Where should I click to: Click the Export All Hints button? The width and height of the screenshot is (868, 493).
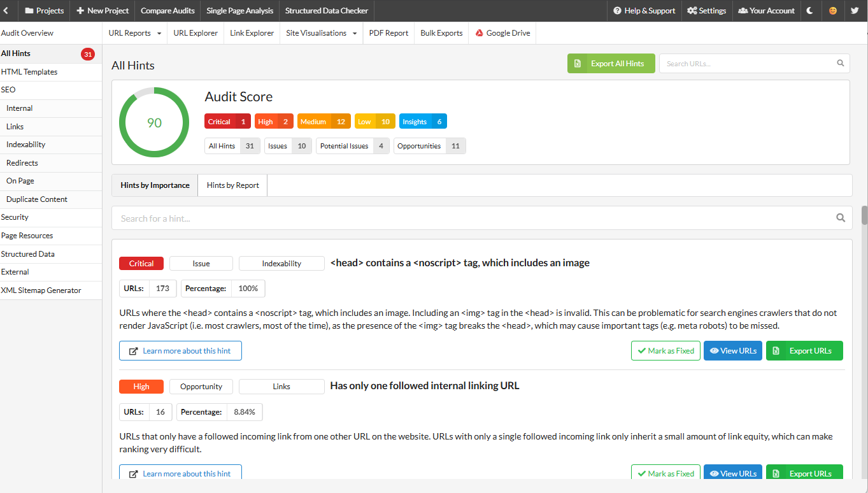(x=611, y=63)
